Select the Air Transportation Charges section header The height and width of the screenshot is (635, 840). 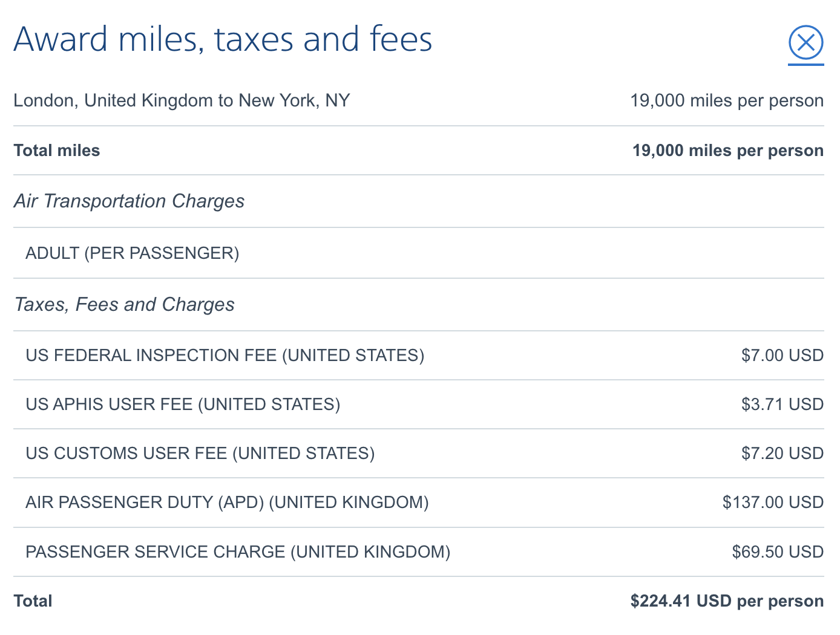tap(129, 201)
